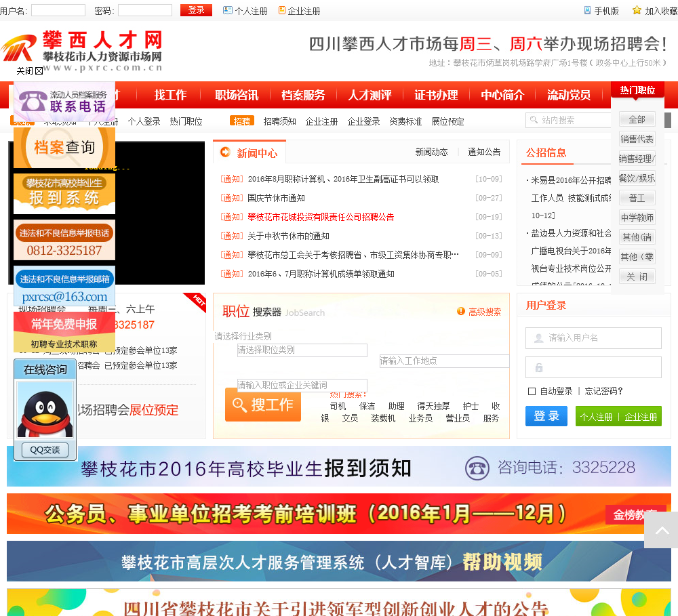Click the 攀西人才网 site logo
Viewport: 678px width, 616px height.
(x=82, y=49)
